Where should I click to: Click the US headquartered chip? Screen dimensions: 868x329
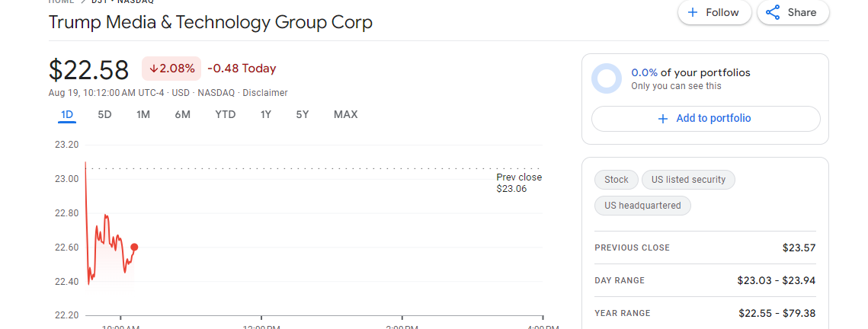tap(642, 206)
